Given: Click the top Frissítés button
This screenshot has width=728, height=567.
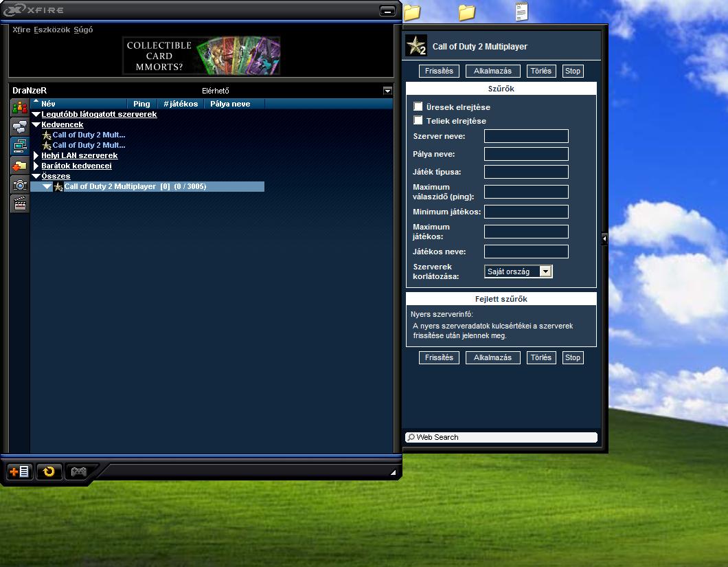Looking at the screenshot, I should (439, 71).
